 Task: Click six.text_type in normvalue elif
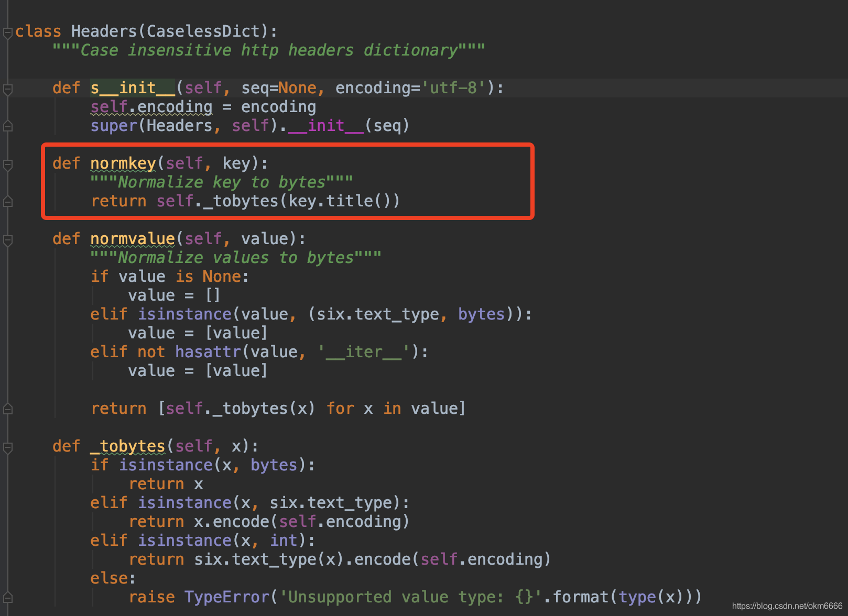pyautogui.click(x=378, y=314)
